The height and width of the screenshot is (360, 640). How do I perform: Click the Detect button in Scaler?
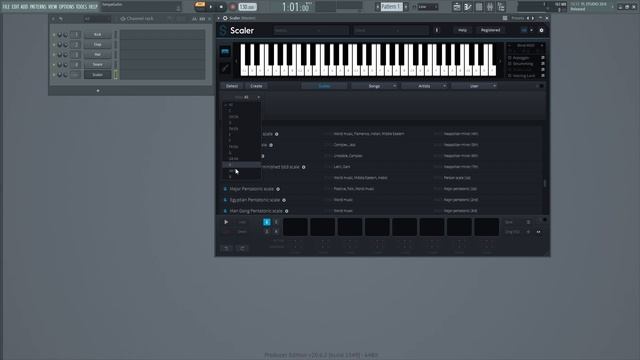[x=232, y=86]
